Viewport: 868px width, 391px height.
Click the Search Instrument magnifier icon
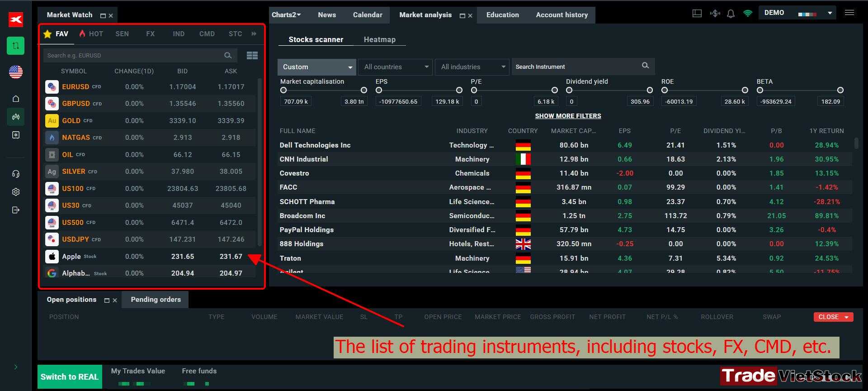coord(646,66)
